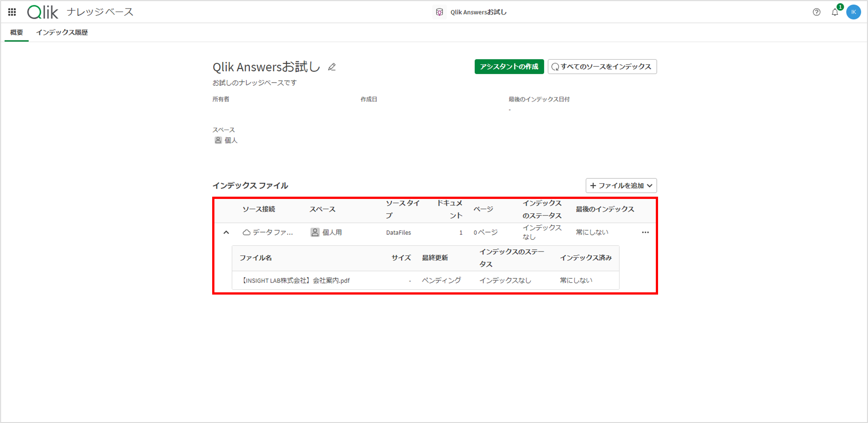The image size is (868, 423).
Task: Click the Qlik logo
Action: coord(43,12)
